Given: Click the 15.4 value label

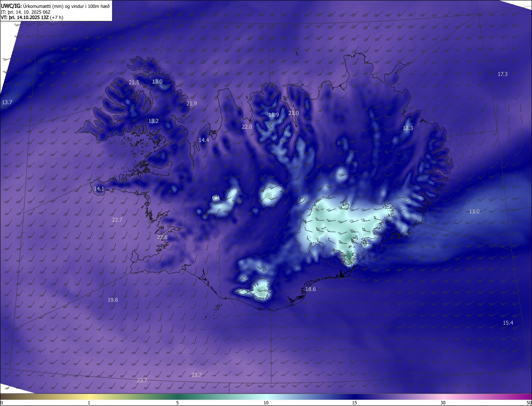Looking at the screenshot, I should coord(508,323).
